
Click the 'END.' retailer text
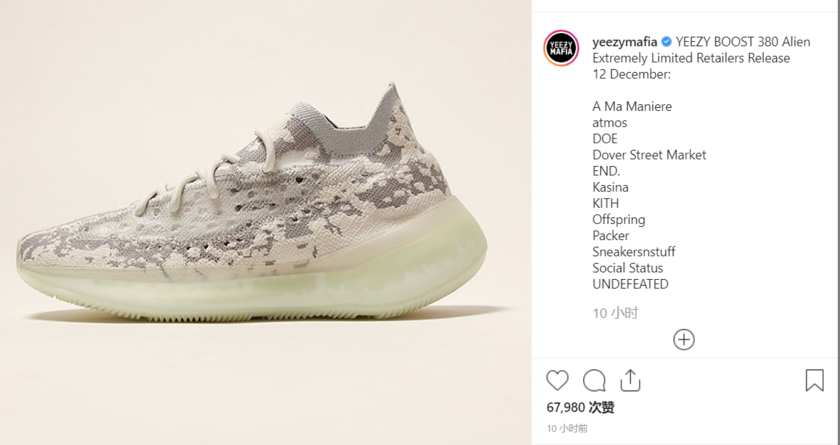tap(606, 171)
